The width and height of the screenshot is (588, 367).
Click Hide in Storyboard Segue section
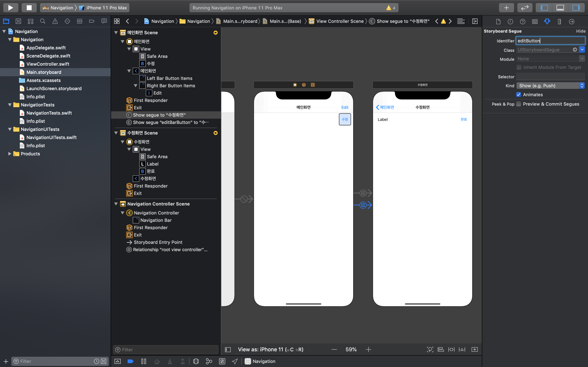[x=580, y=31]
